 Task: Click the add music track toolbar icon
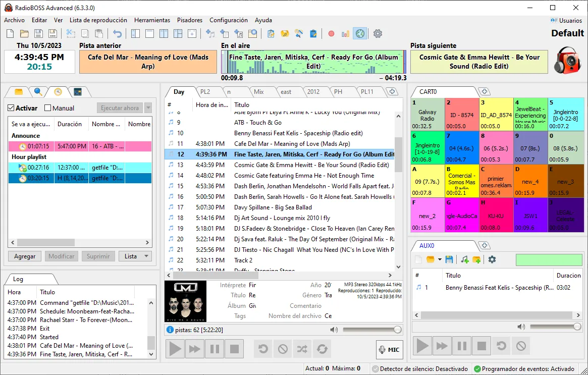point(210,34)
